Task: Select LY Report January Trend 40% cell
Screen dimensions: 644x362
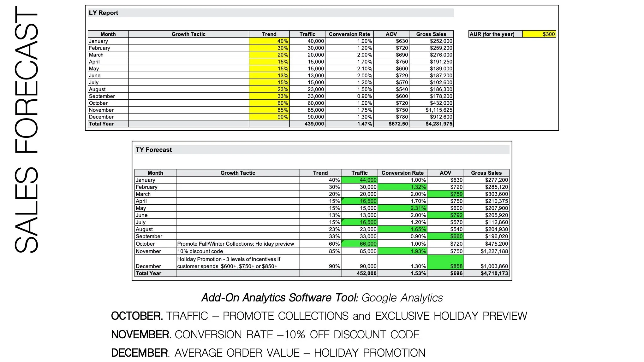Action: (x=269, y=41)
